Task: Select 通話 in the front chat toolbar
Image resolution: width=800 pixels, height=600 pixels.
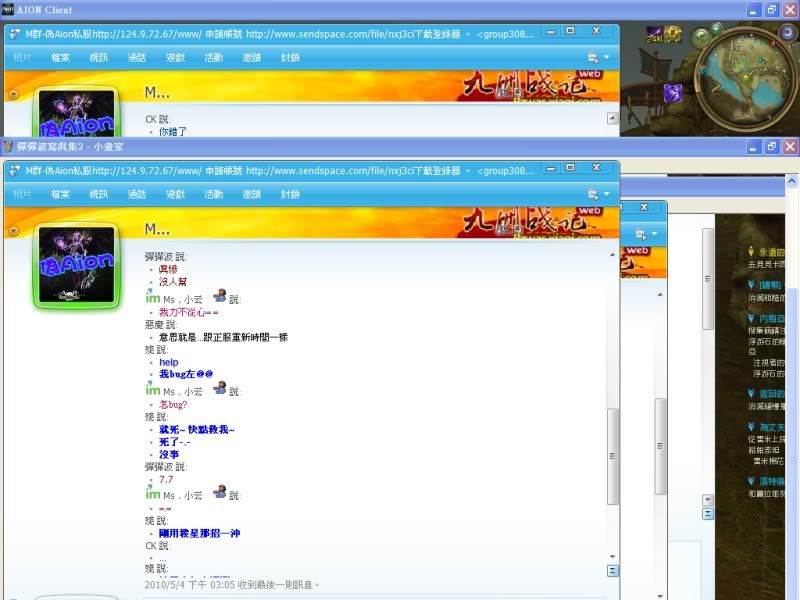Action: pos(137,194)
